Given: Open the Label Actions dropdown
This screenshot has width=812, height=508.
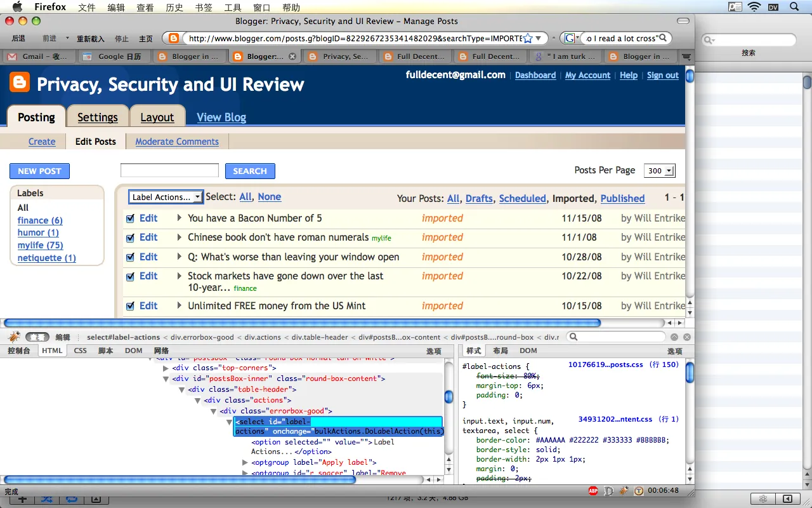Looking at the screenshot, I should click(x=166, y=197).
